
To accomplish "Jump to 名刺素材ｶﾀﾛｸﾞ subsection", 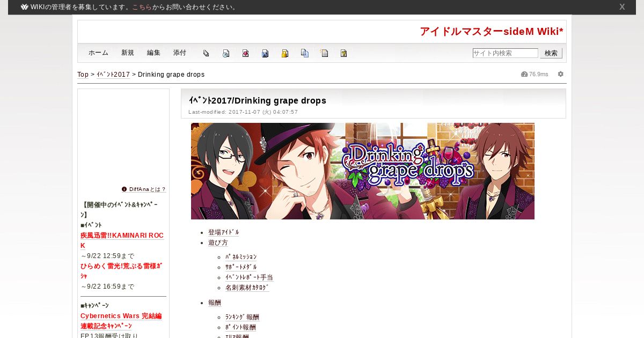I will click(x=247, y=288).
